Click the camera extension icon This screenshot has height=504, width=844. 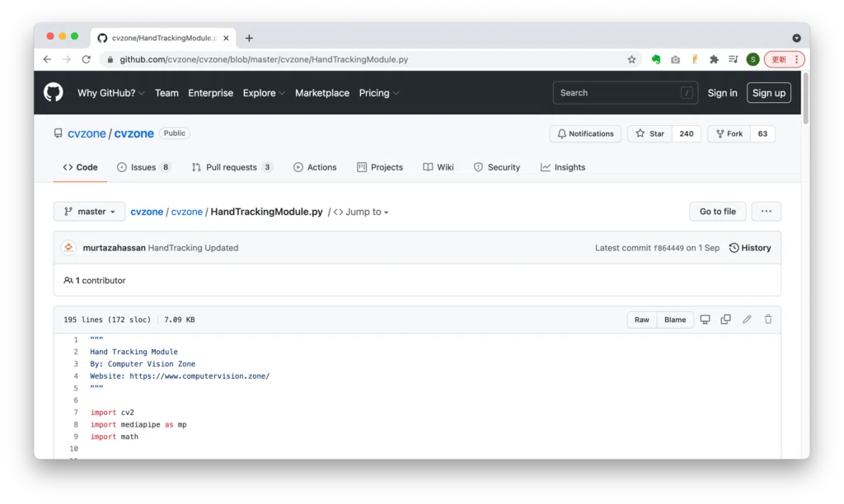pyautogui.click(x=675, y=59)
